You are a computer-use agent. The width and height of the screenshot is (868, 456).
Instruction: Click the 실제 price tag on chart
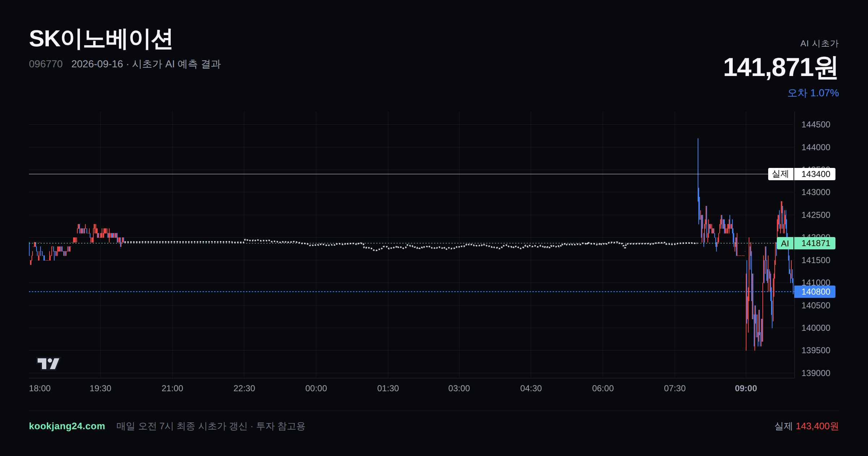coord(780,174)
